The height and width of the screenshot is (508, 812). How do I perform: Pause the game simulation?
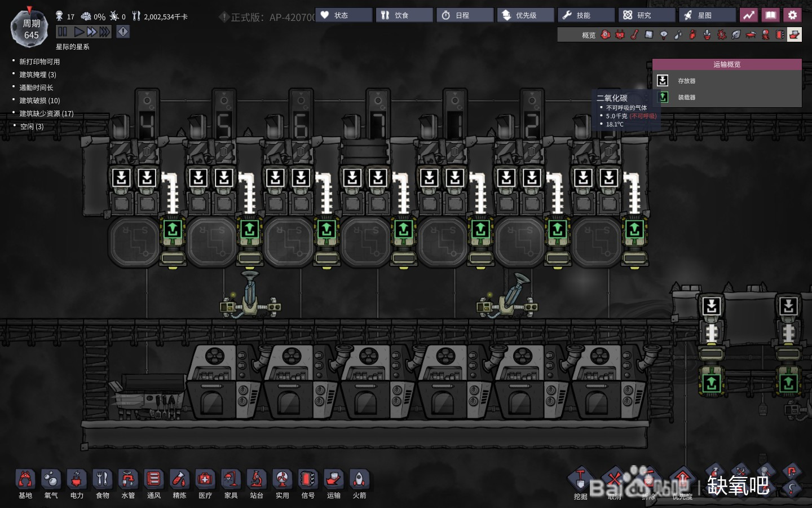click(x=63, y=32)
